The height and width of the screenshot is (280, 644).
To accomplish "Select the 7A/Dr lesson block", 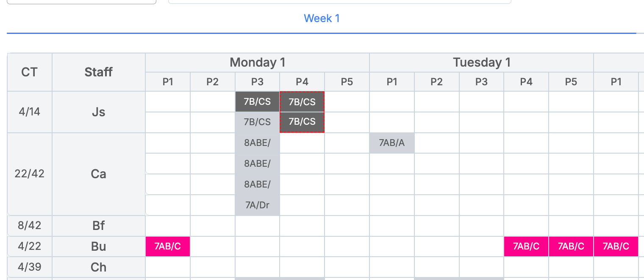I will (x=257, y=205).
